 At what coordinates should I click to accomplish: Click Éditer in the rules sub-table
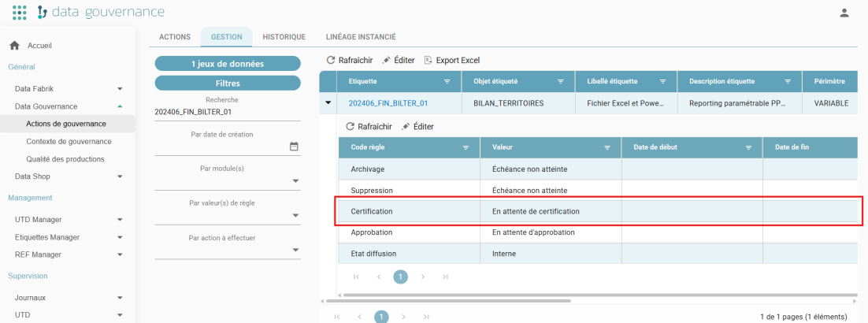pos(418,126)
